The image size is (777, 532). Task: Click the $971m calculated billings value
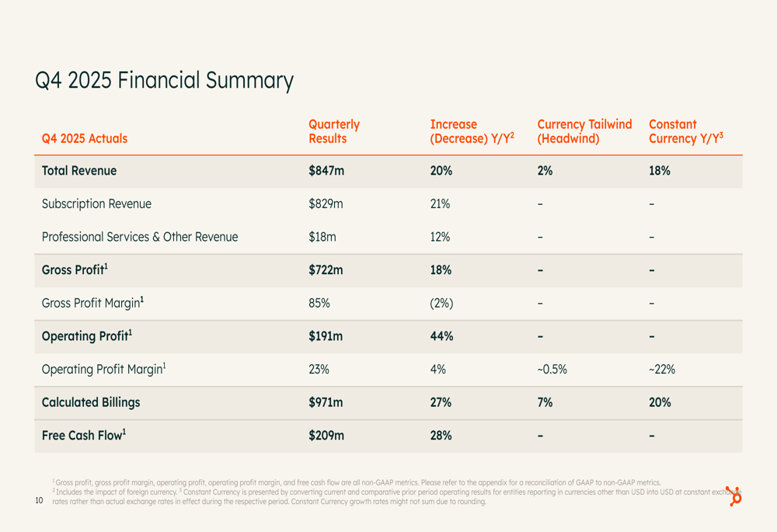326,402
